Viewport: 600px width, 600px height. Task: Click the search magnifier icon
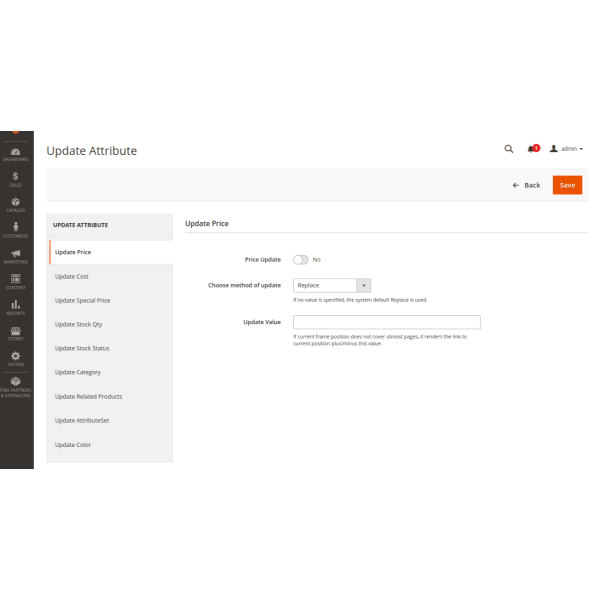pyautogui.click(x=508, y=149)
